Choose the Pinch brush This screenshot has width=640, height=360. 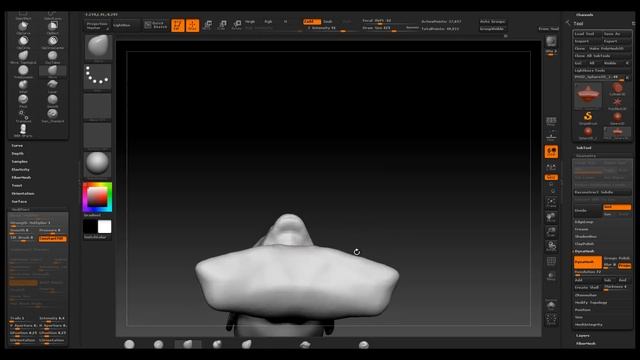[23, 100]
